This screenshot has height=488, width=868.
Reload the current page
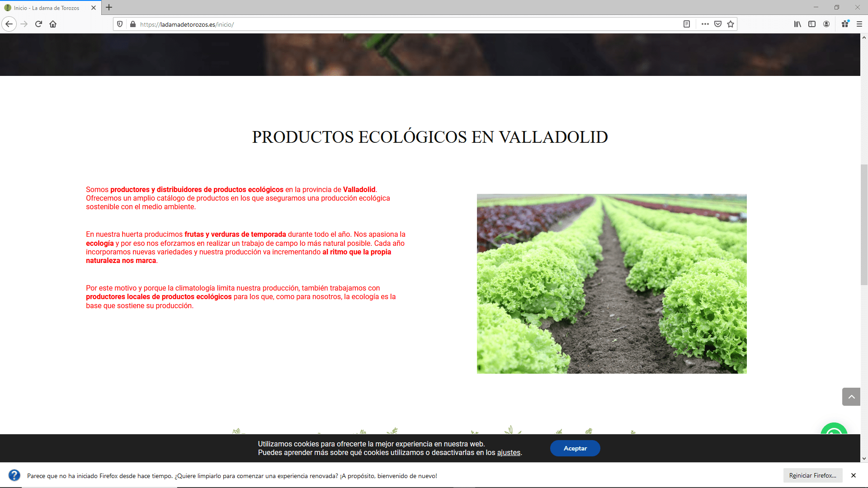[38, 24]
